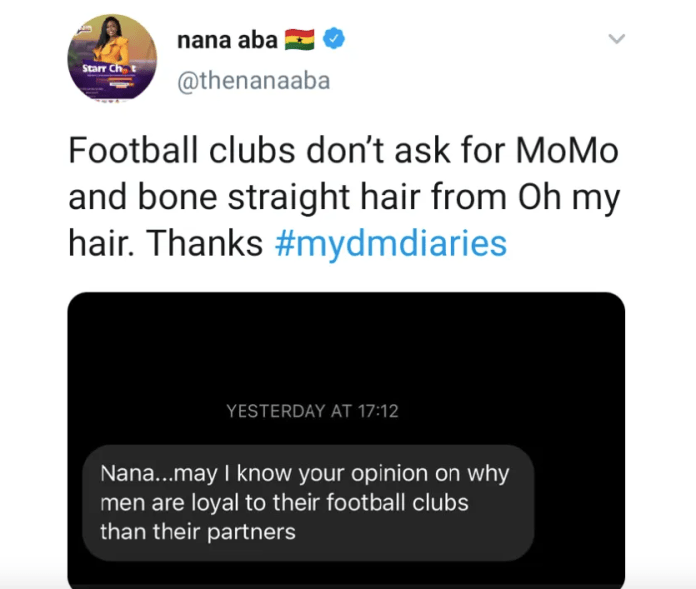
Task: Click the blue verified badge
Action: 334,38
